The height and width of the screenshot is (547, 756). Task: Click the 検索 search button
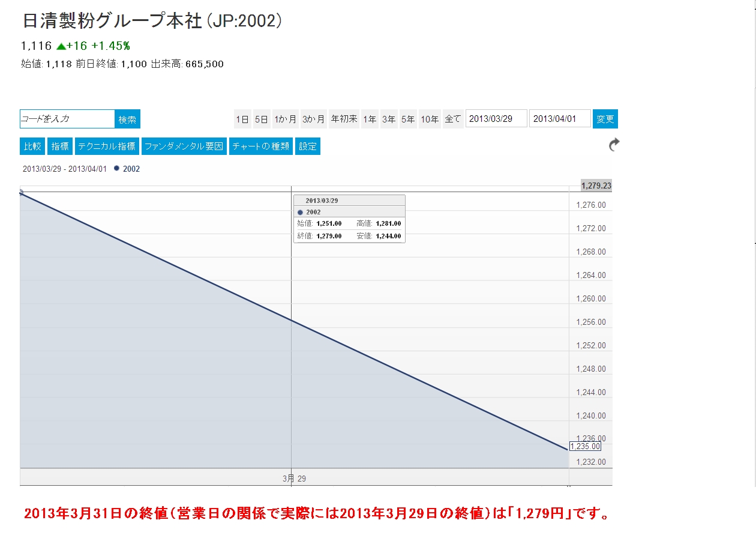point(127,119)
